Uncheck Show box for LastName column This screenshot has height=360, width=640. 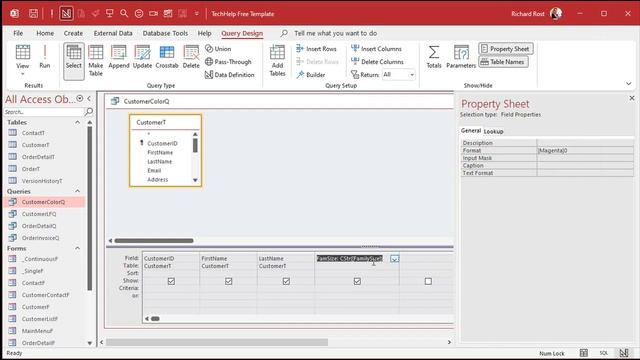(x=286, y=281)
